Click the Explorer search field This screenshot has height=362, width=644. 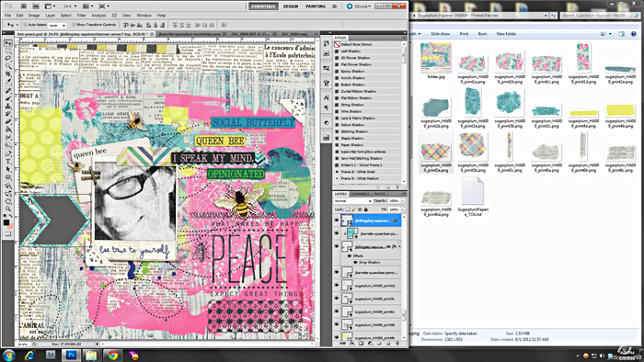(600, 16)
